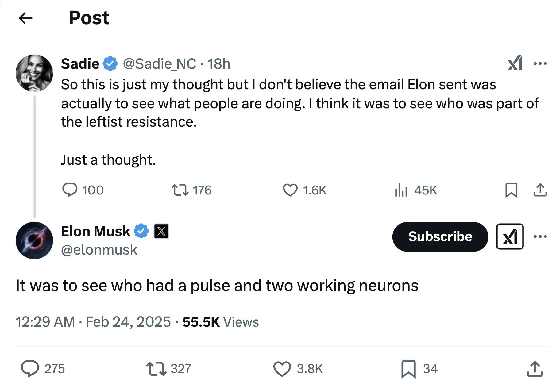Open more options on Elon's post
The image size is (556, 392).
point(540,236)
